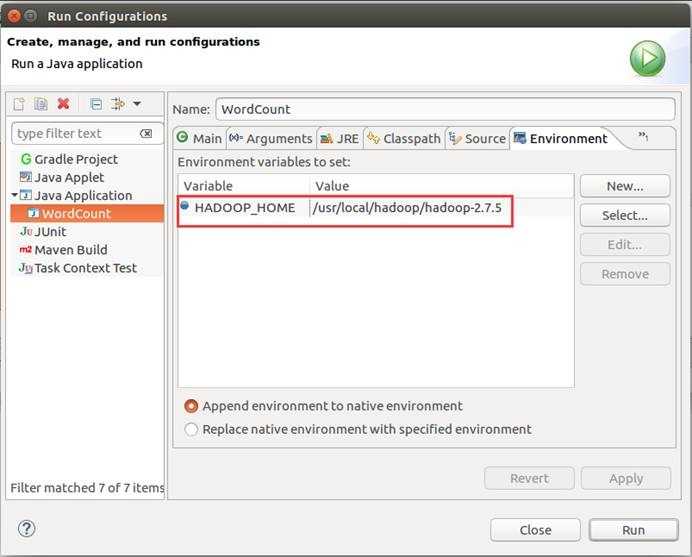The image size is (692, 557).
Task: Close the Run Configurations window
Action: pyautogui.click(x=14, y=16)
